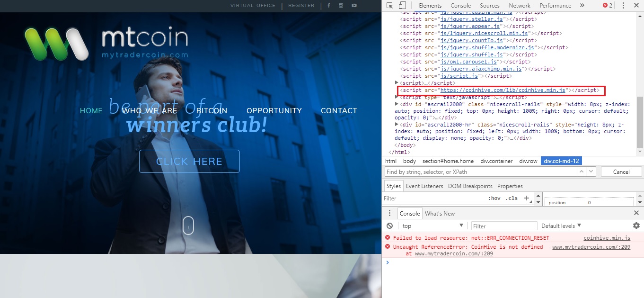Open the Network tab

(x=520, y=6)
